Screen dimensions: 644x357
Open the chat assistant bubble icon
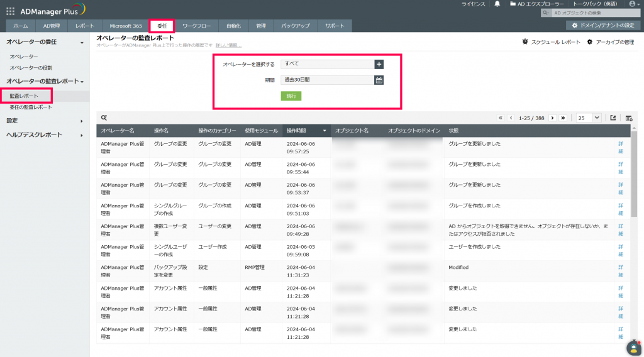[x=634, y=348]
